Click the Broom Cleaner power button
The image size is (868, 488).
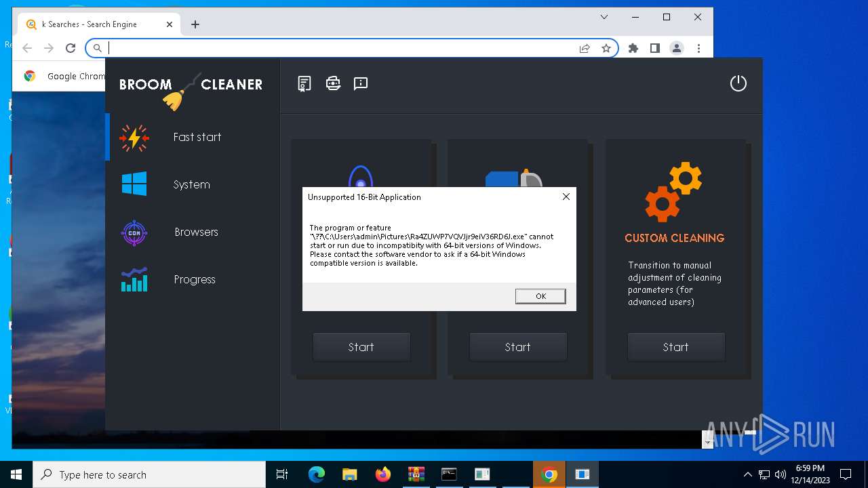pos(738,83)
